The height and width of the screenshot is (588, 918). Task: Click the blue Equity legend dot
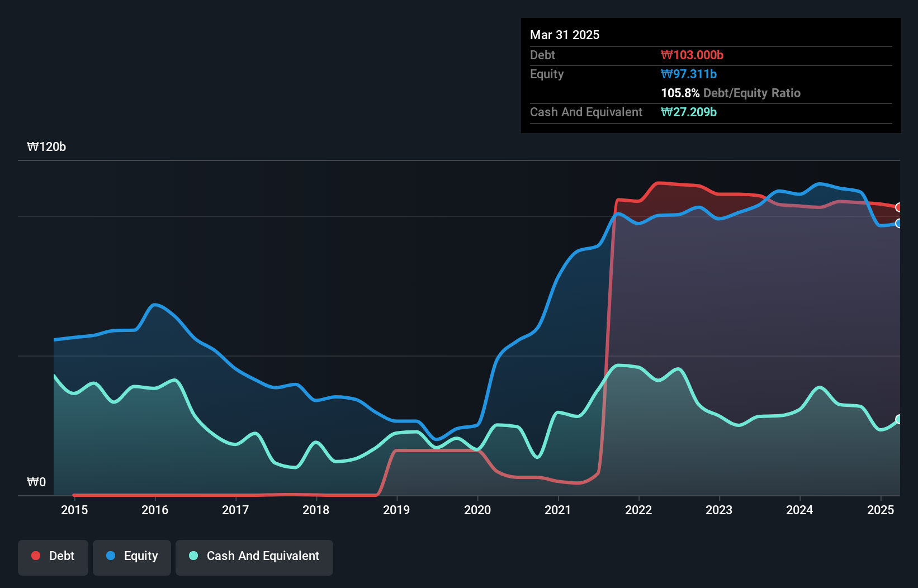[x=111, y=556]
